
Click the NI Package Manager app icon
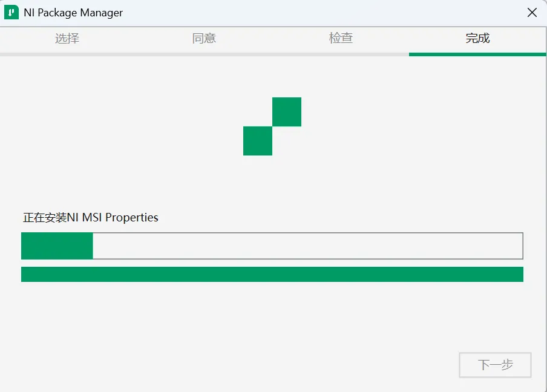pyautogui.click(x=11, y=12)
